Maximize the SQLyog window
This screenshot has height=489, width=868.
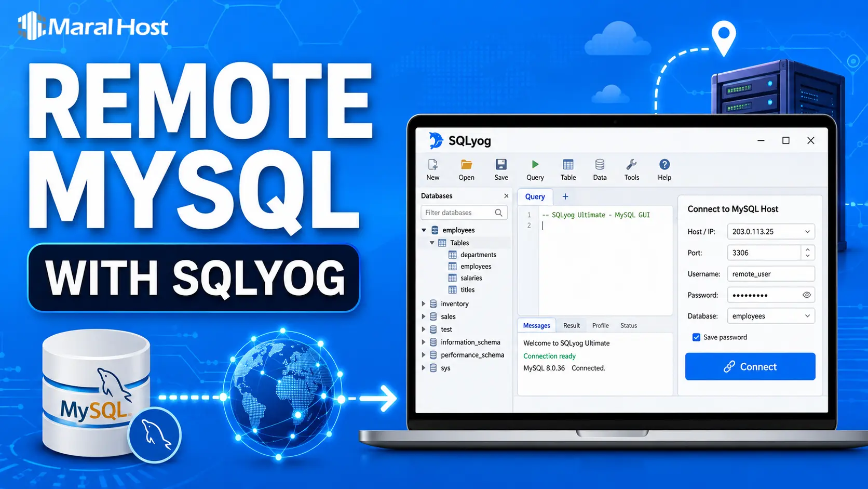pos(786,140)
